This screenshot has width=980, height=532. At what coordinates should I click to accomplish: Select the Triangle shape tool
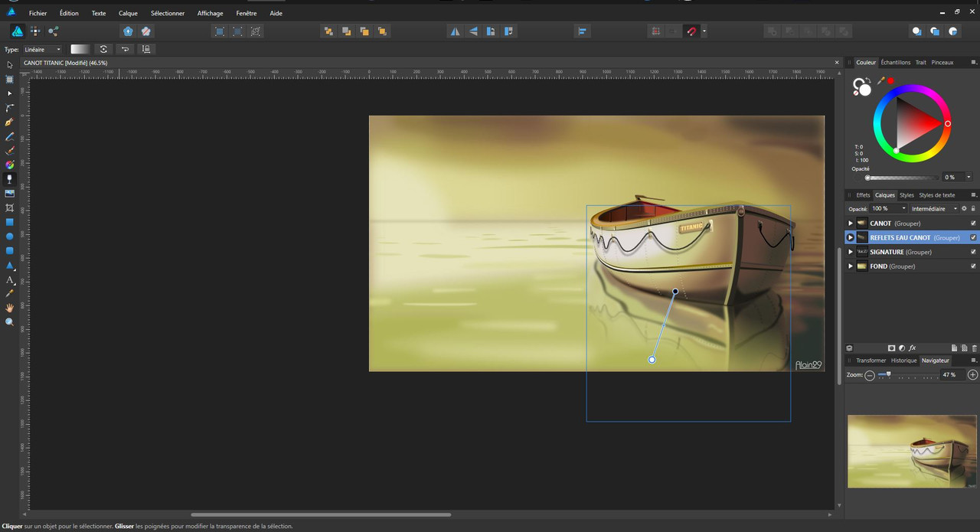point(9,265)
